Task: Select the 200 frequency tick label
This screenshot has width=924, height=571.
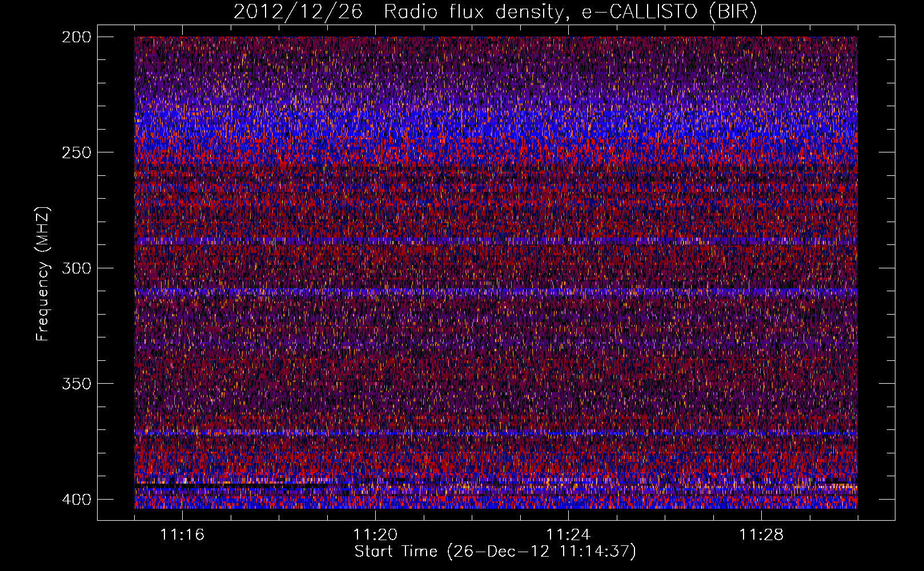Action: pos(76,37)
